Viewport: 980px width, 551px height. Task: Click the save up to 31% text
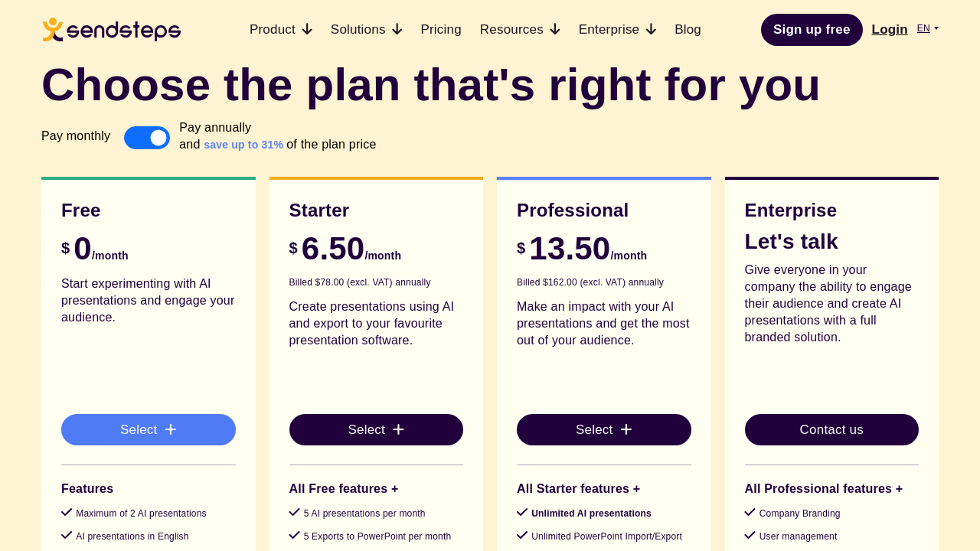click(x=243, y=145)
